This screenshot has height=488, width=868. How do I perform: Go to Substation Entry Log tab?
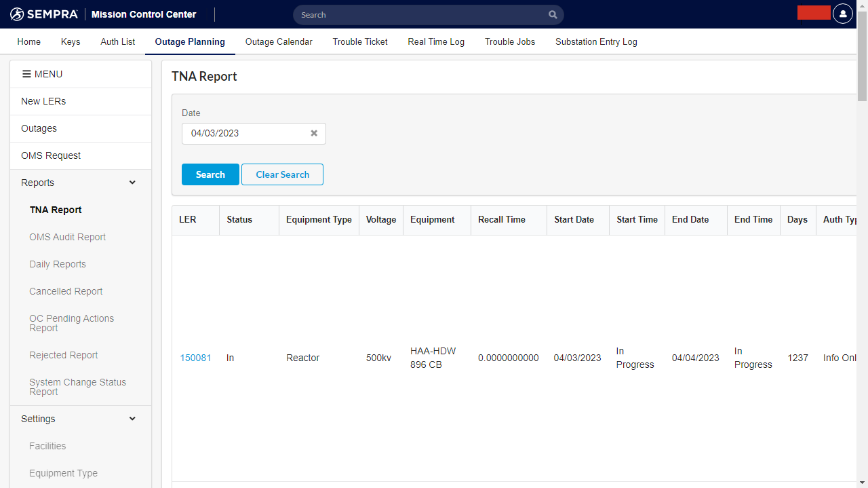tap(596, 41)
